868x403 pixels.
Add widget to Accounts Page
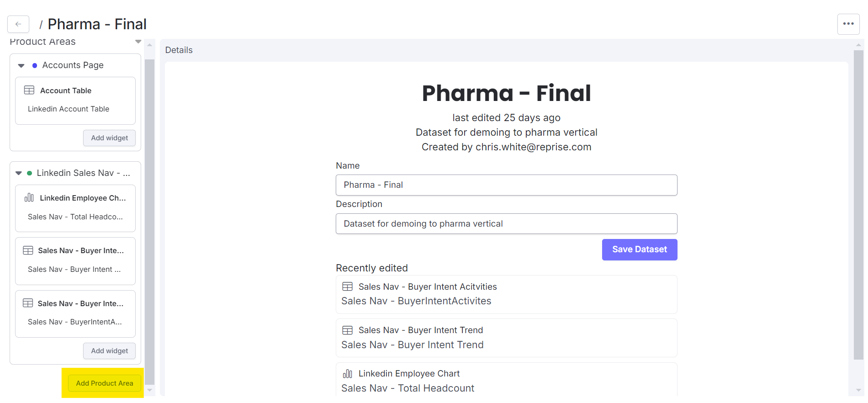pos(109,138)
